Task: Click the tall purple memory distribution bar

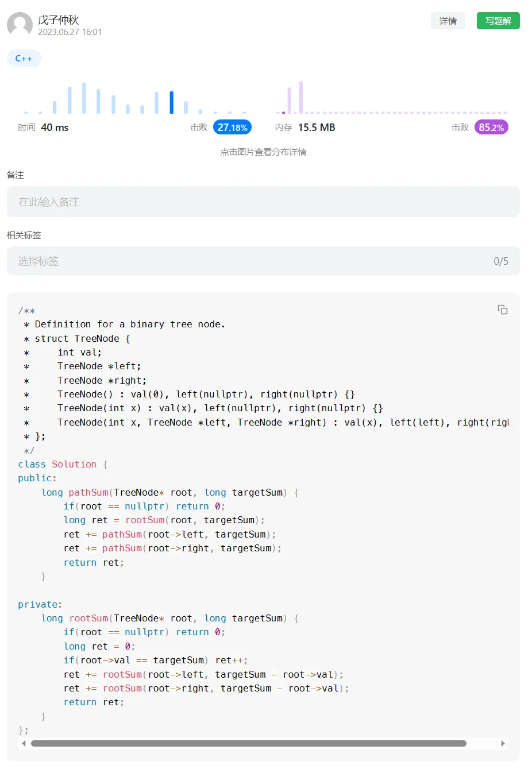Action: pyautogui.click(x=300, y=97)
